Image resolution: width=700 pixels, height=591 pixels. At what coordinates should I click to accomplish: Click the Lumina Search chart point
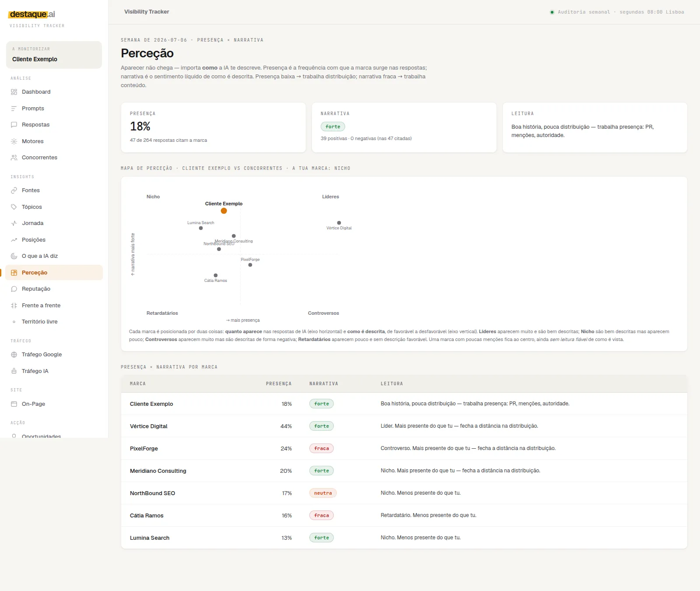coord(201,228)
